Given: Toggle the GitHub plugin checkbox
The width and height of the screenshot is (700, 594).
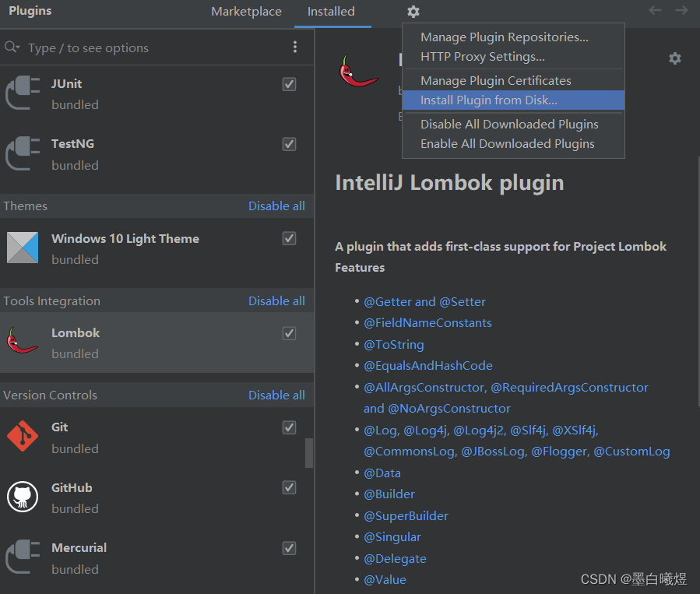Looking at the screenshot, I should tap(290, 487).
